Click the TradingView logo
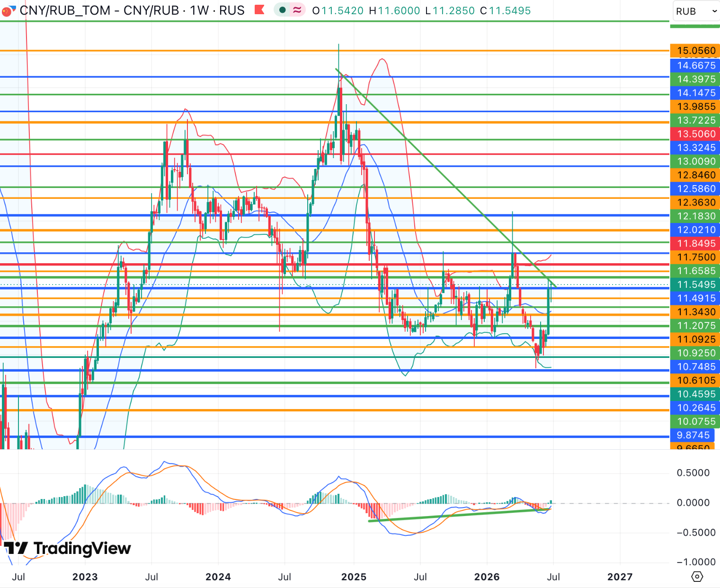Viewport: 720px width, 588px height. click(x=68, y=548)
